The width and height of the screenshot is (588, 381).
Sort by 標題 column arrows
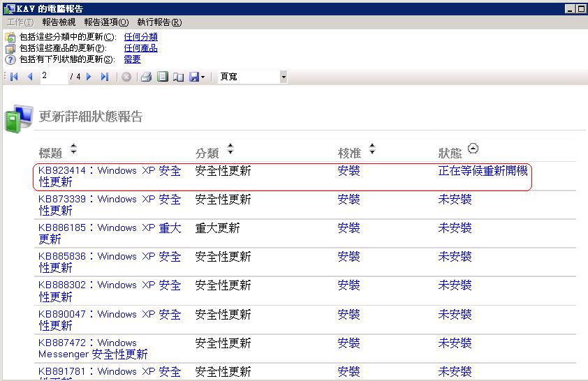[73, 149]
